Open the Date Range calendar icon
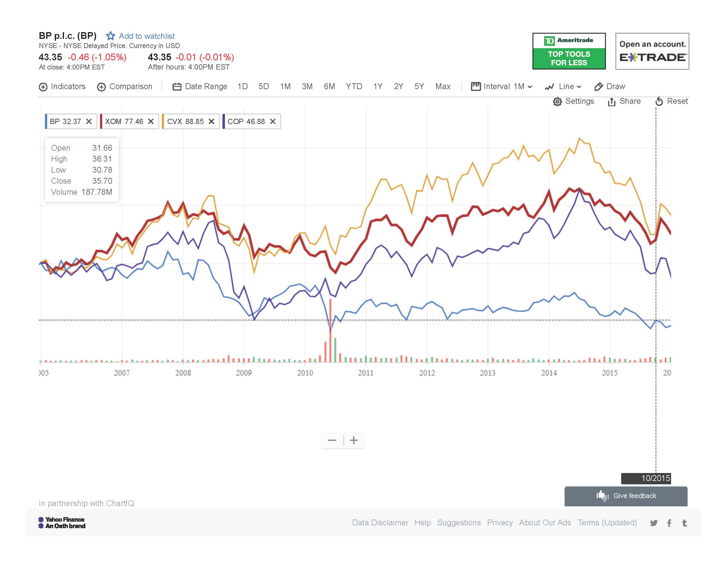728x563 pixels. [177, 87]
